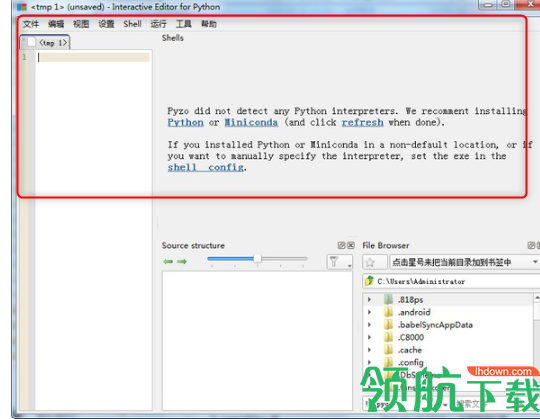The width and height of the screenshot is (540, 419).
Task: Follow the Miniconda download link
Action: [251, 123]
